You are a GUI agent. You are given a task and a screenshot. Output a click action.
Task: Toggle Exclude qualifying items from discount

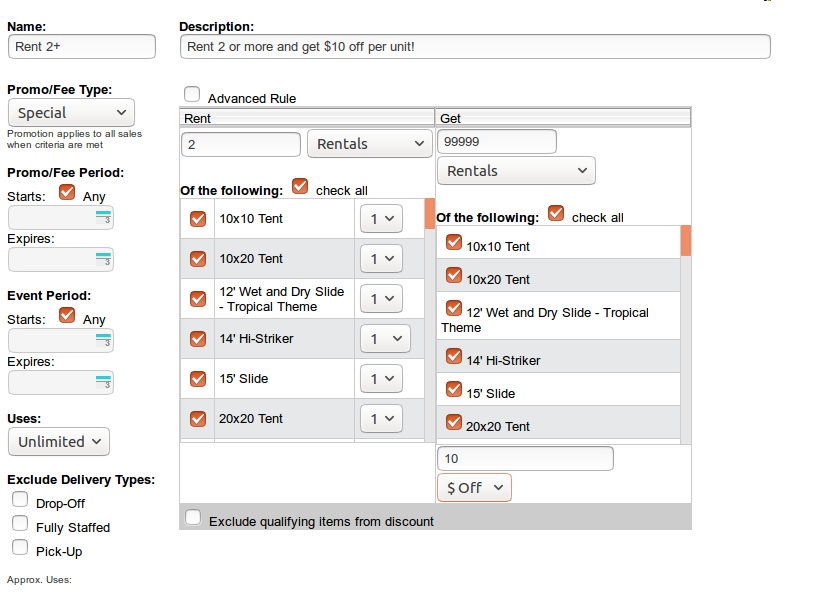click(x=193, y=518)
